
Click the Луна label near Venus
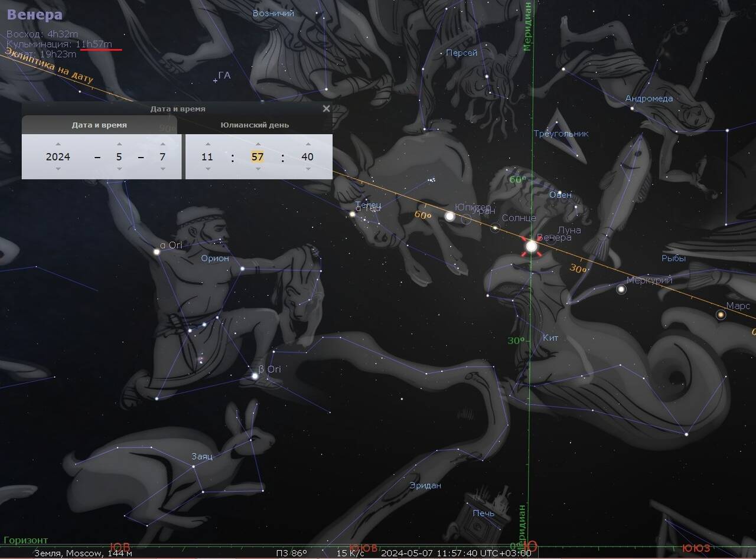pos(569,230)
